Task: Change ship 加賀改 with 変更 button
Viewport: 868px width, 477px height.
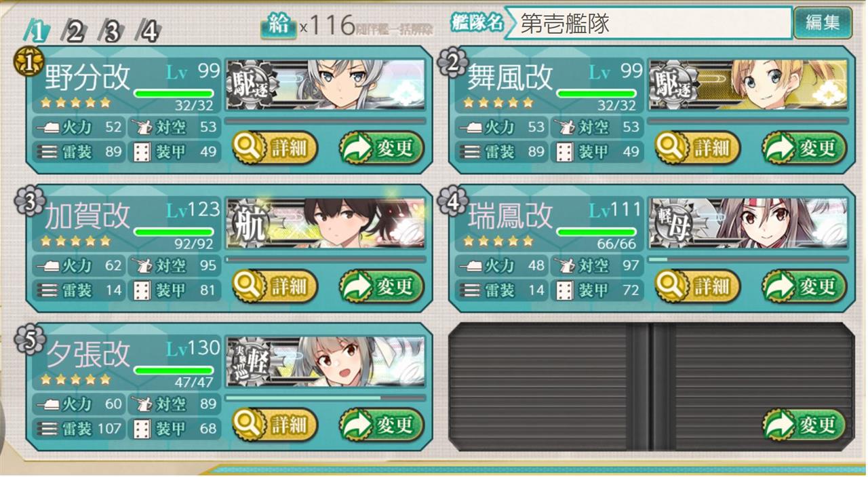Action: (x=382, y=286)
